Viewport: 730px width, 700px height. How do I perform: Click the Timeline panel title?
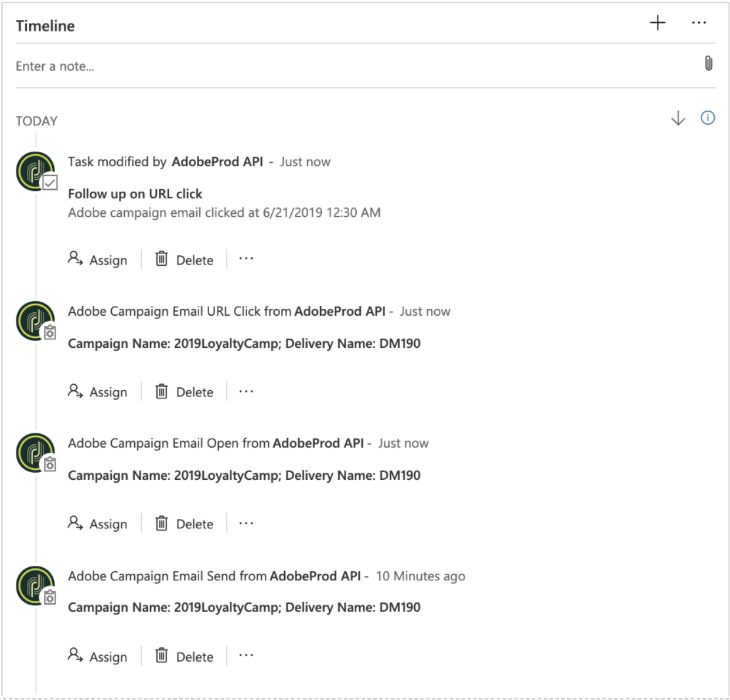point(45,26)
